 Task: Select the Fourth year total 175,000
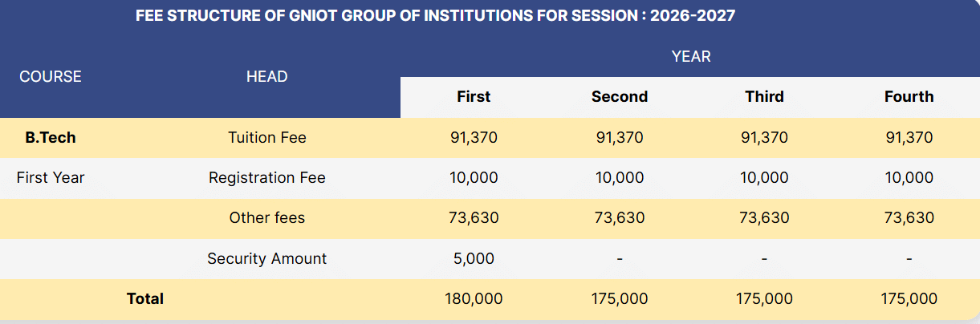909,299
